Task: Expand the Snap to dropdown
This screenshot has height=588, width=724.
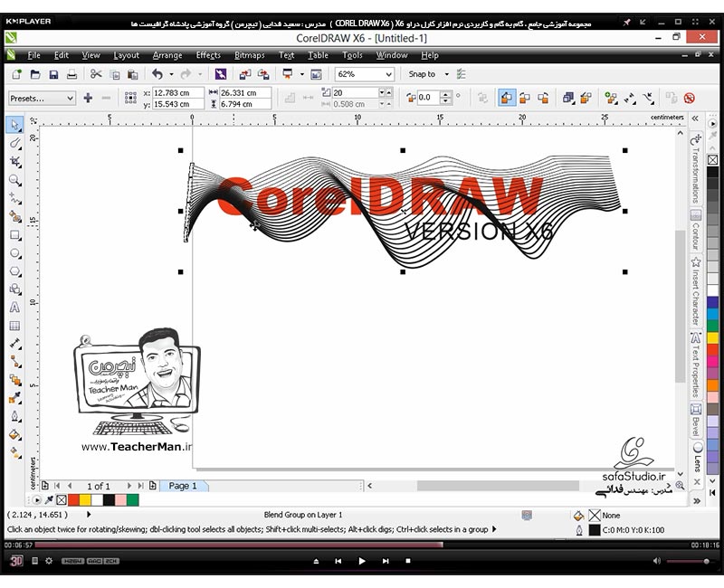Action: [x=446, y=74]
